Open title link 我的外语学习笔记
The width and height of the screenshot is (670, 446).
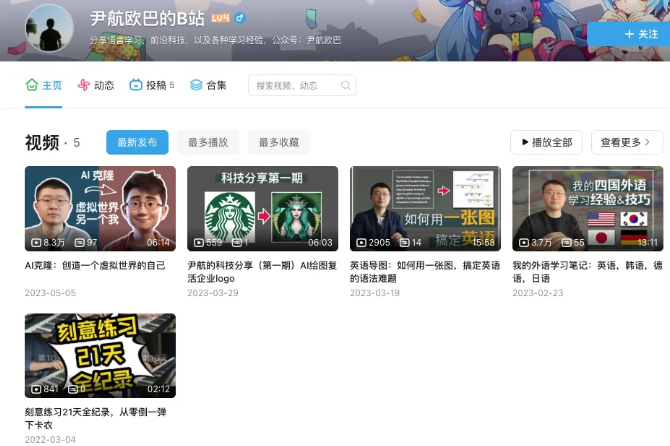[x=588, y=272]
